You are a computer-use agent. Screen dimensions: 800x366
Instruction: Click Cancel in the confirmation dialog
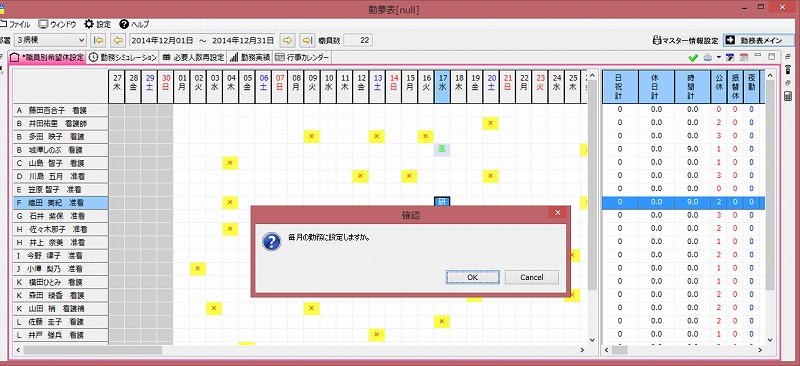coord(532,277)
